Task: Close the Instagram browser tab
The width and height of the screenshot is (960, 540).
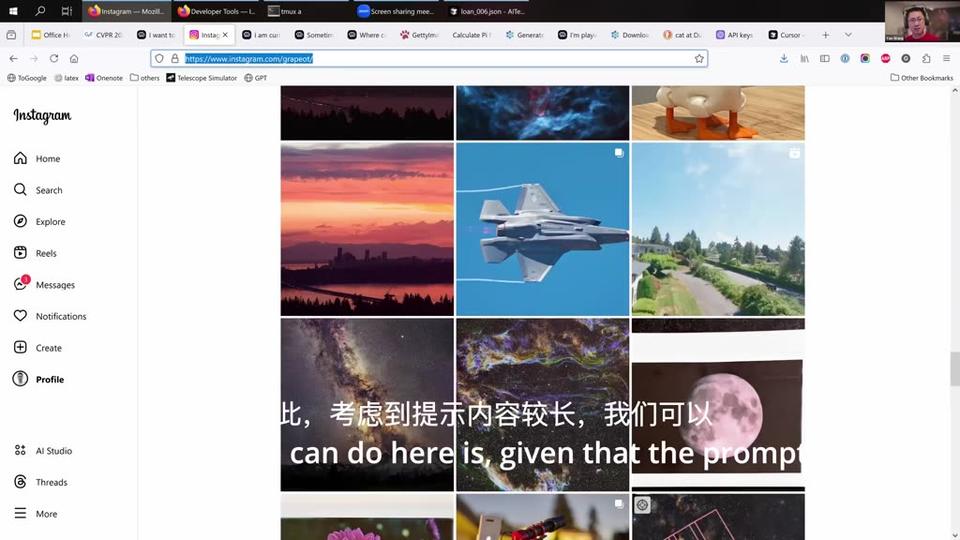Action: tap(225, 35)
